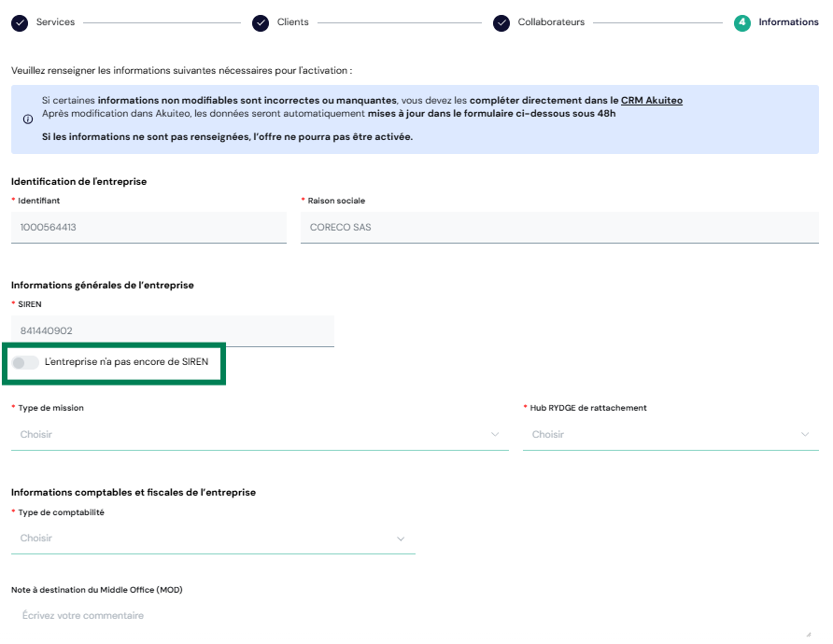The image size is (833, 644).
Task: Click the info icon in the blue banner
Action: [28, 119]
